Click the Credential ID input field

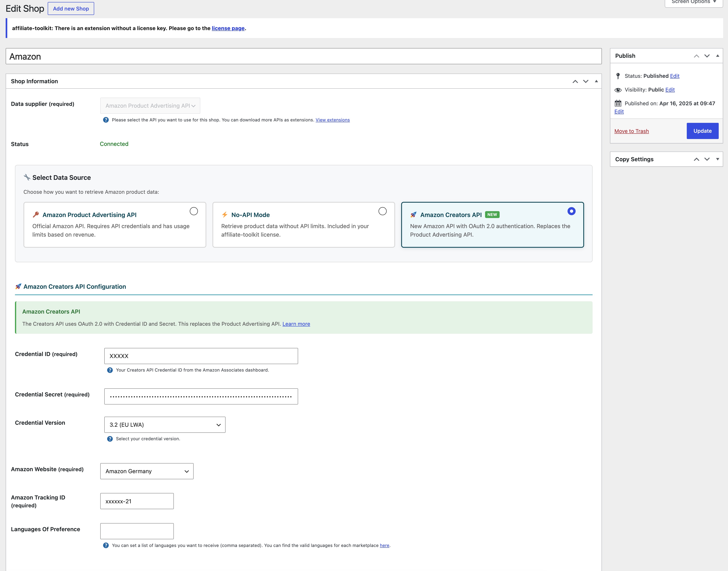point(201,356)
